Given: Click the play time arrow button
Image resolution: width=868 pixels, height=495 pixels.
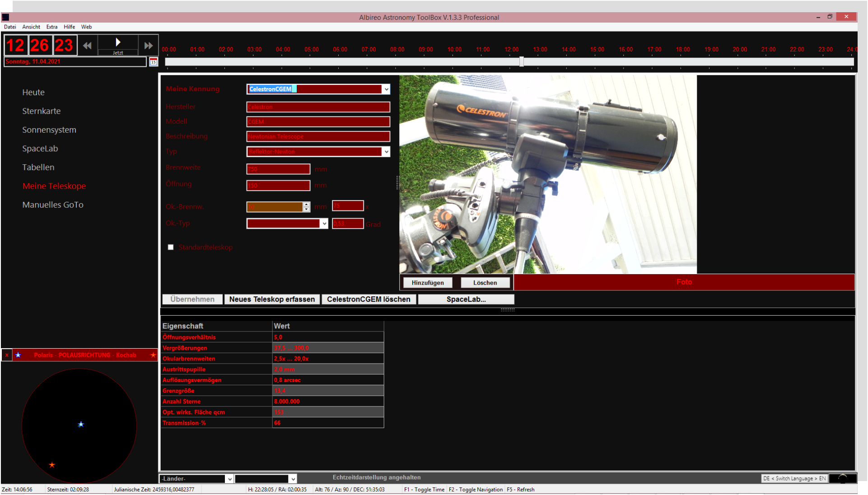Looking at the screenshot, I should pyautogui.click(x=118, y=42).
